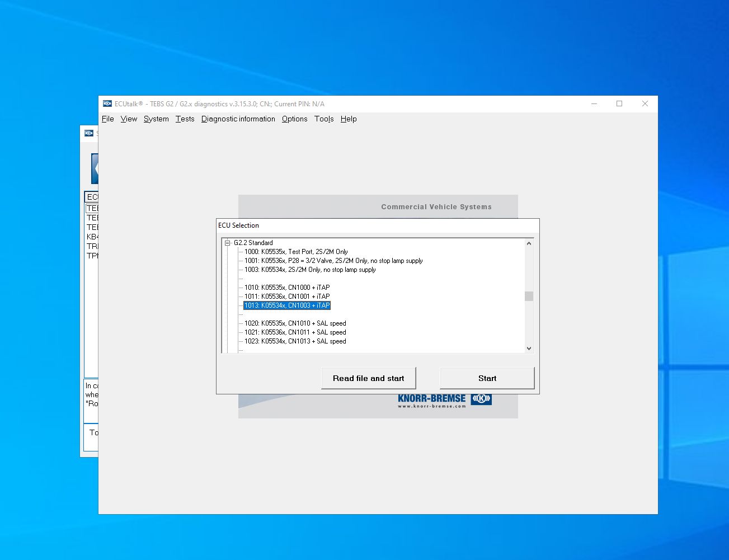Viewport: 729px width, 560px height.
Task: Click the Start button
Action: (x=486, y=378)
